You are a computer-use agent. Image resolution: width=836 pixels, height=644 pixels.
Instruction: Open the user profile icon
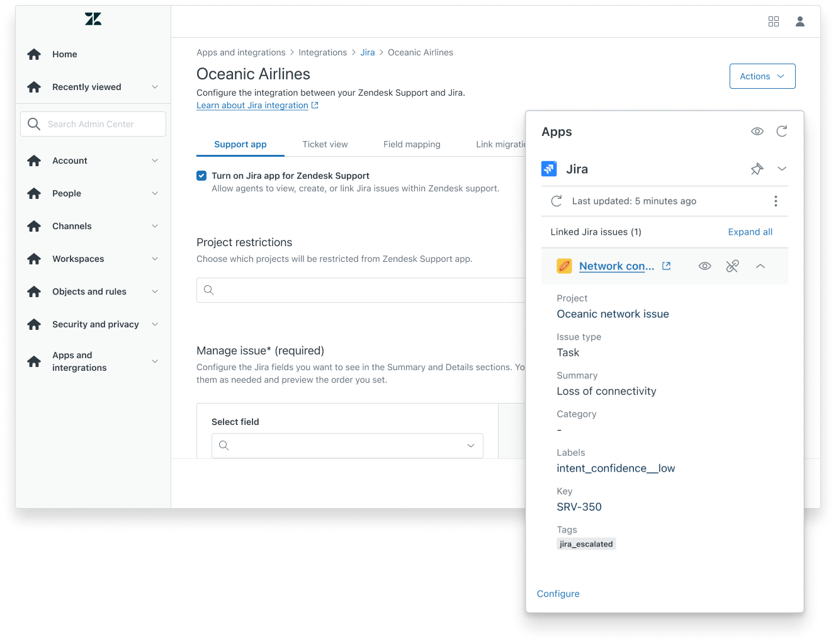tap(800, 21)
